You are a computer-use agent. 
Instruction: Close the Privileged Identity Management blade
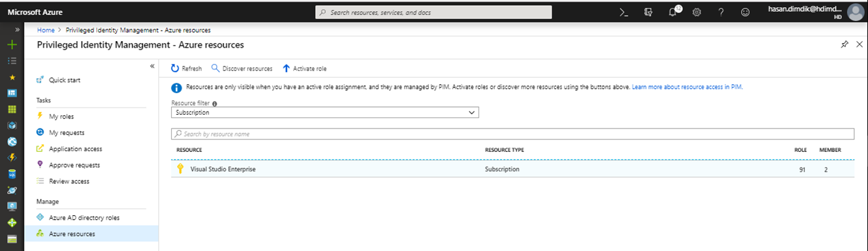pos(860,44)
